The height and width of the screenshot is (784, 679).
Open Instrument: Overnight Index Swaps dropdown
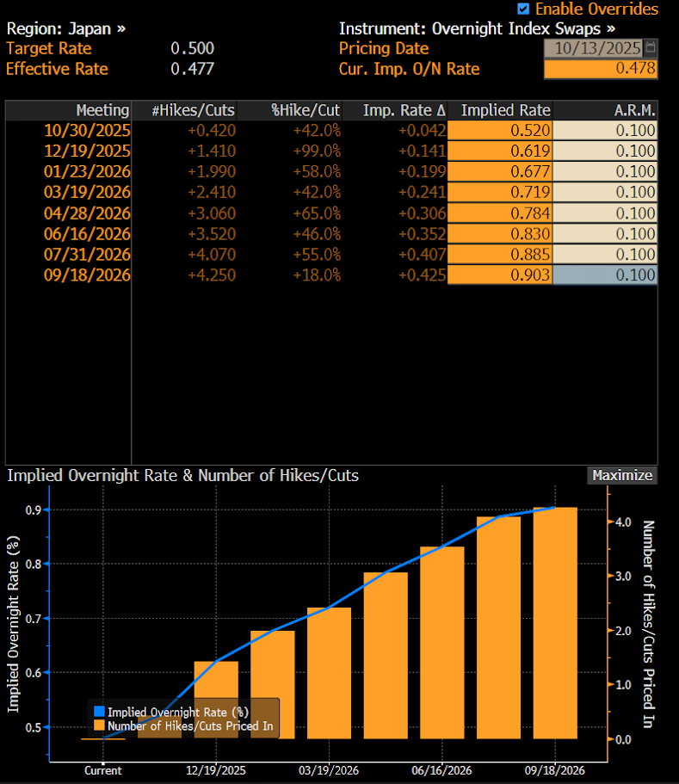[x=477, y=28]
